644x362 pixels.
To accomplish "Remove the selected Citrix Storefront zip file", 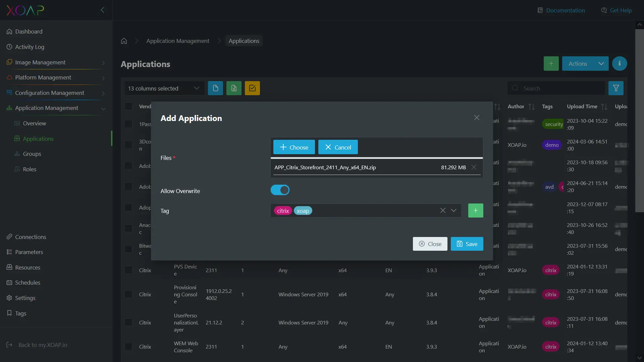I will [x=474, y=167].
